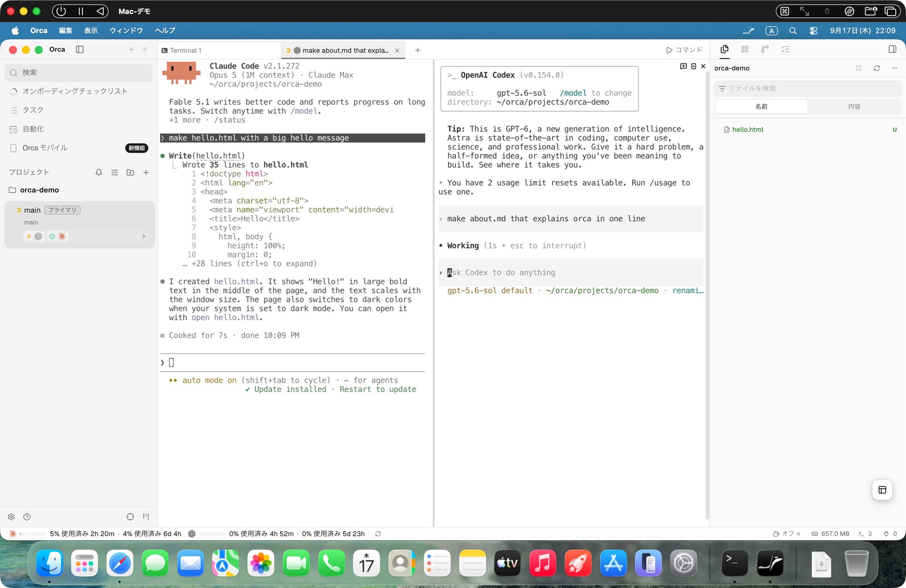Click the floating layout button in right panel
The image size is (906, 588).
(x=882, y=490)
